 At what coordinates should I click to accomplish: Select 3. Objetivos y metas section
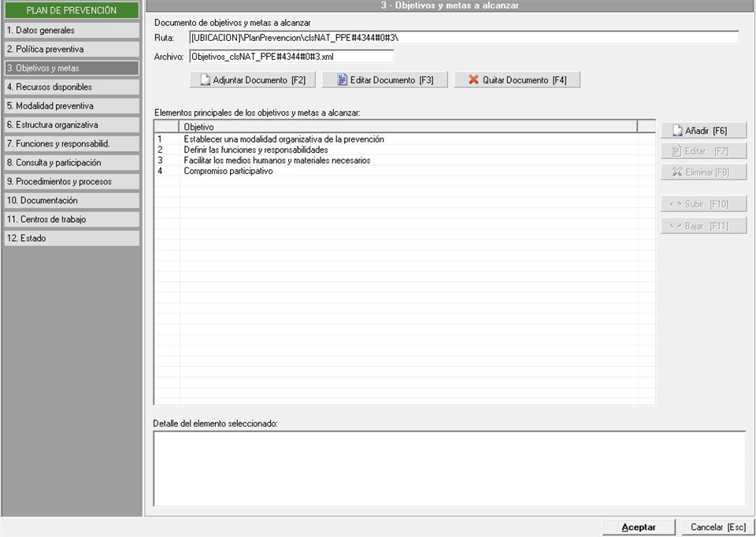[x=72, y=68]
